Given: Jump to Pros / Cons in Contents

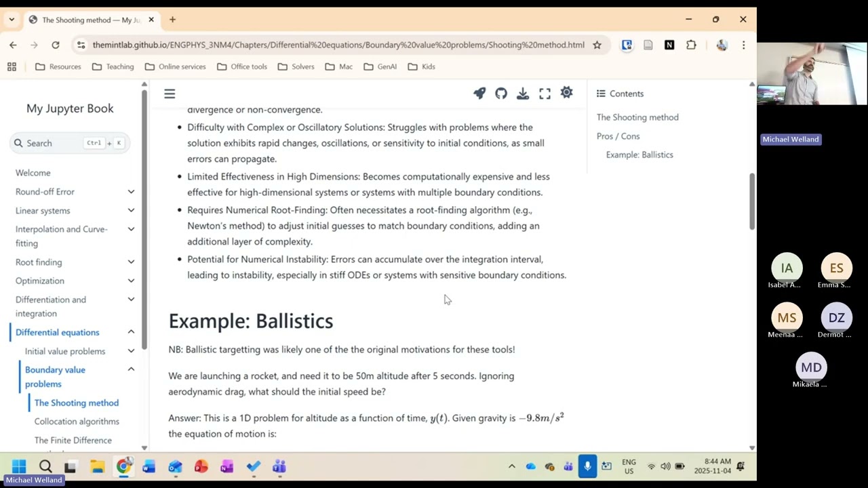Looking at the screenshot, I should click(618, 136).
